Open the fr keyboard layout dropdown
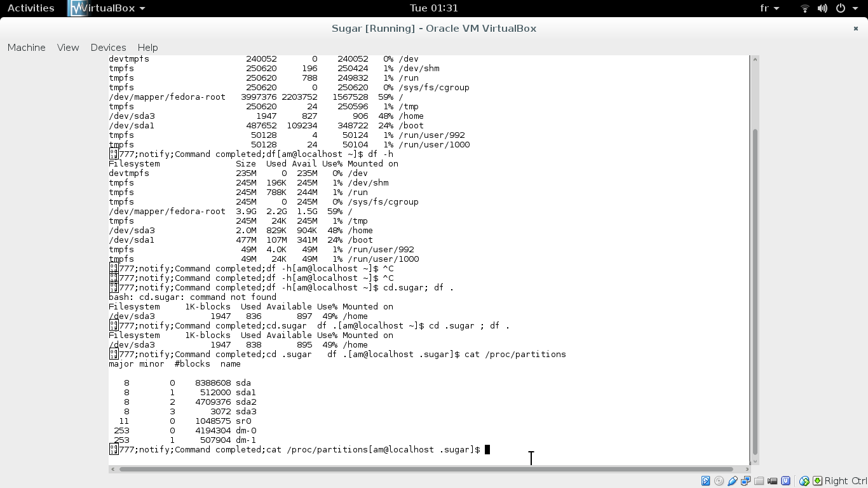Image resolution: width=868 pixels, height=488 pixels. click(x=770, y=8)
